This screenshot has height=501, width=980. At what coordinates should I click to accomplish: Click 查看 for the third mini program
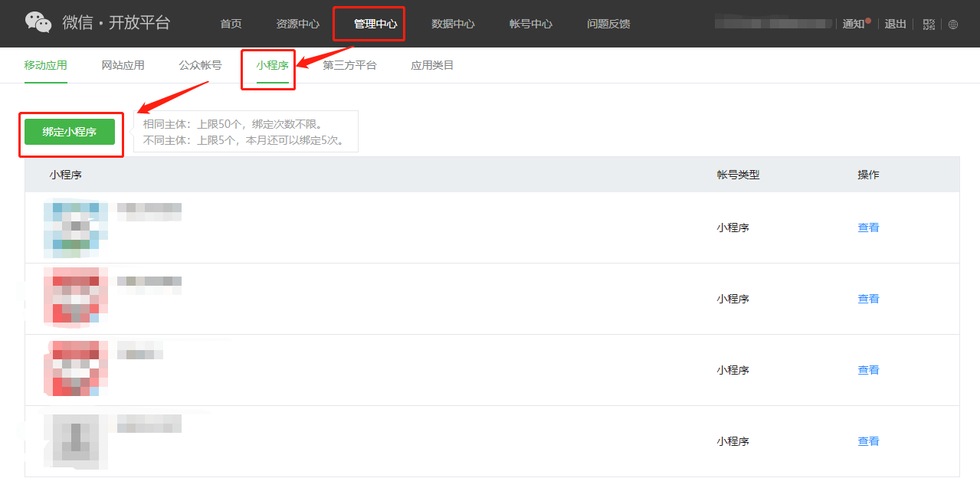coord(868,370)
